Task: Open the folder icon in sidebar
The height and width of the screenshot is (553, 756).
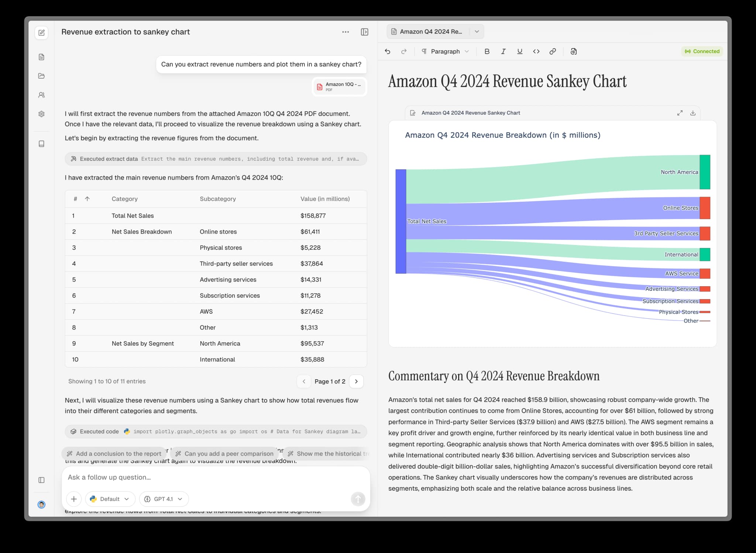Action: point(41,76)
